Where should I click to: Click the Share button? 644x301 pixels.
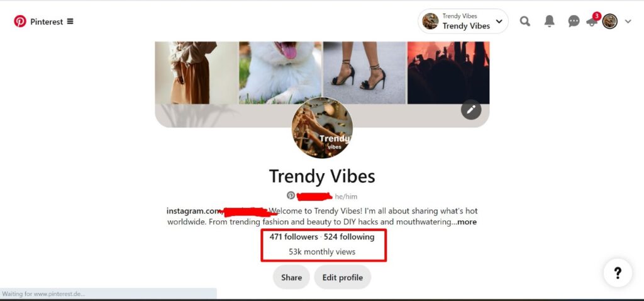click(291, 278)
